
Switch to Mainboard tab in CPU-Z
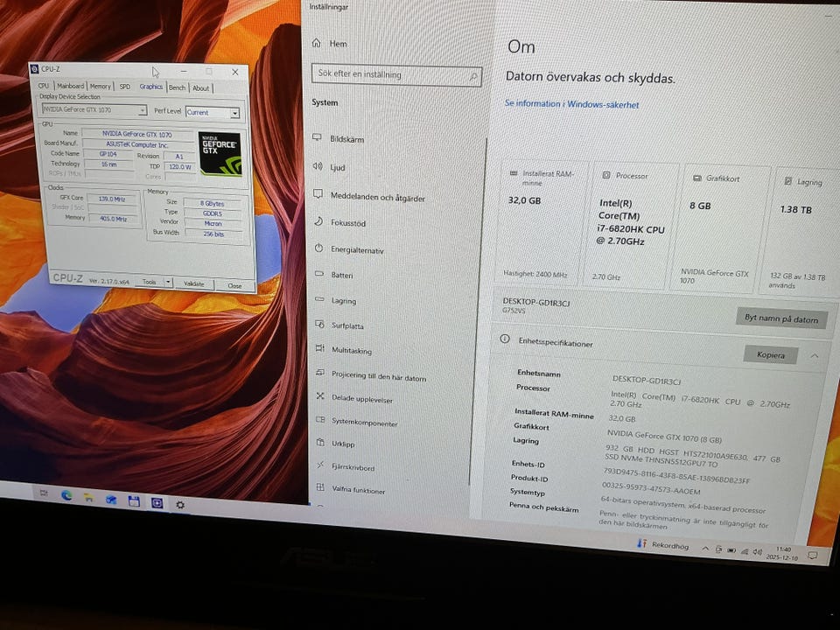coord(70,86)
